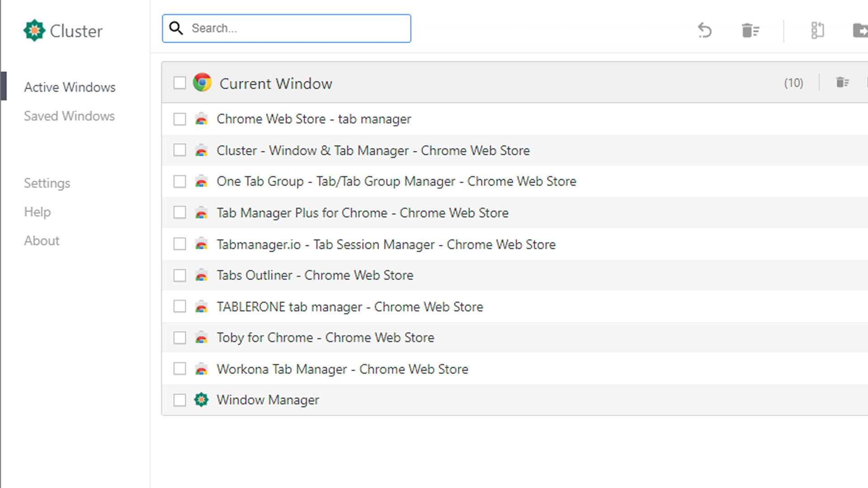
Task: Toggle checkbox for Toby for Chrome tab
Action: tap(180, 337)
